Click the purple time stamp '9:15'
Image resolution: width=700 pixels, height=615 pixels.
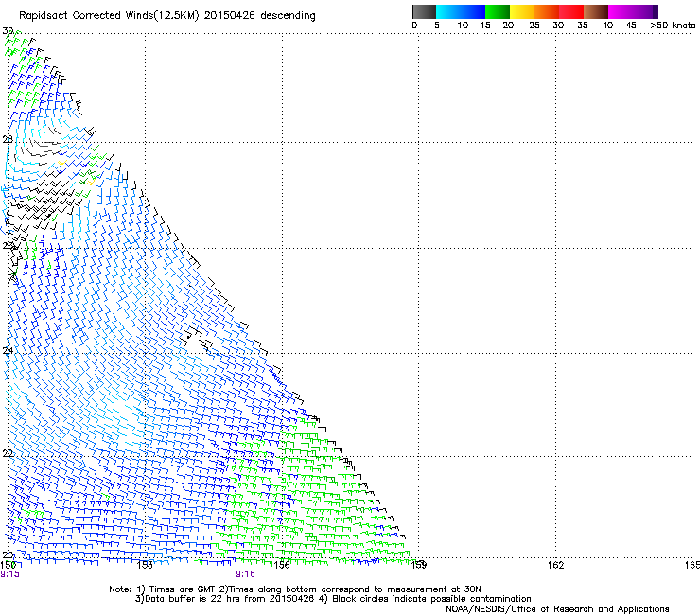(9, 574)
